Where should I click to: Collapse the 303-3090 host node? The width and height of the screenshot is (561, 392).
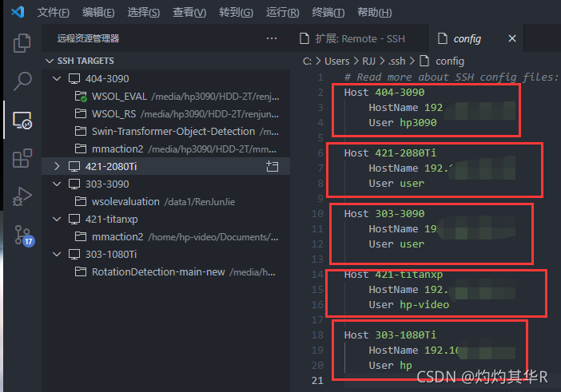pyautogui.click(x=57, y=184)
